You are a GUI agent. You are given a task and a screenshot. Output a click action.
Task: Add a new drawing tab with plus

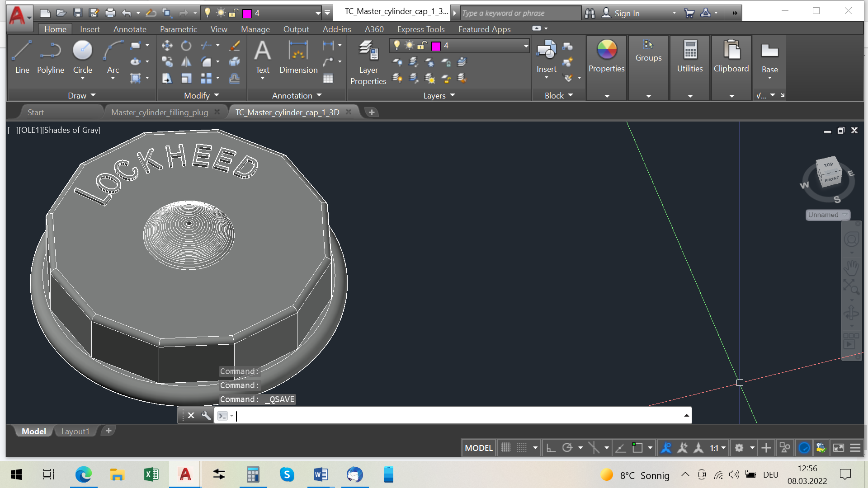[372, 112]
